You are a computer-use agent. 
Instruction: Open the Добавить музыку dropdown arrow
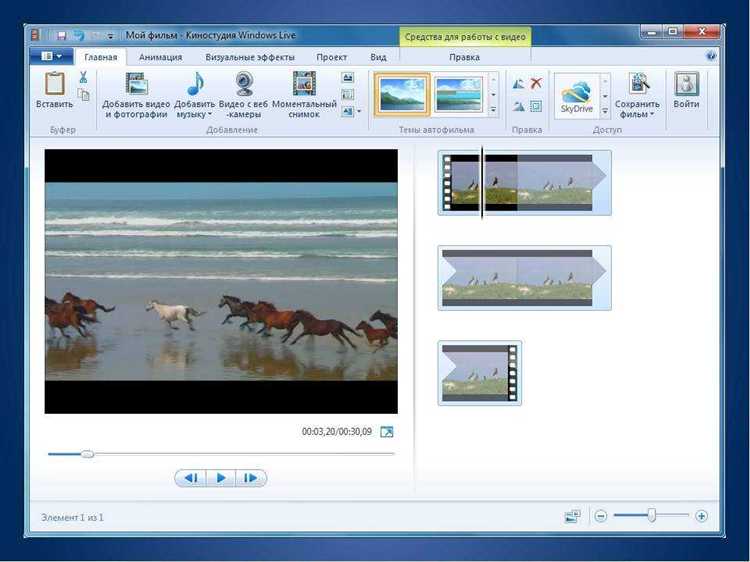pos(210,114)
